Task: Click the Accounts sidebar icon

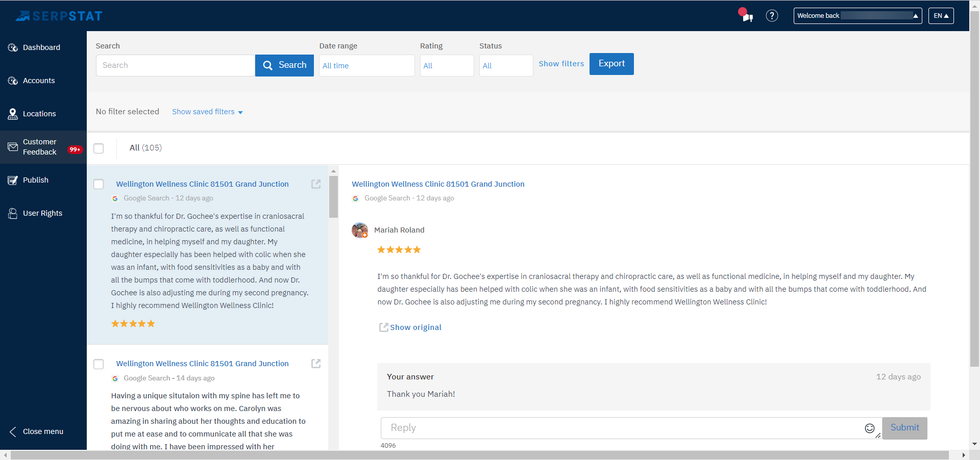Action: point(13,81)
